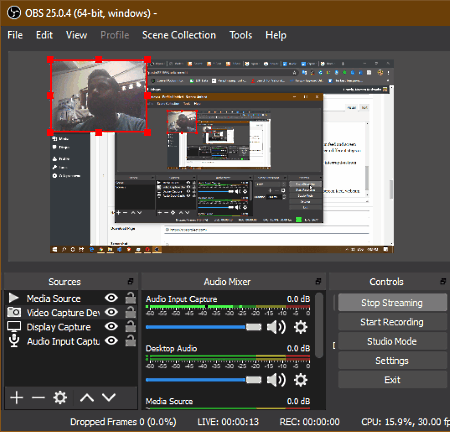This screenshot has width=450, height=432.
Task: Click the Audio Input Capture microphone icon
Action: (x=14, y=341)
